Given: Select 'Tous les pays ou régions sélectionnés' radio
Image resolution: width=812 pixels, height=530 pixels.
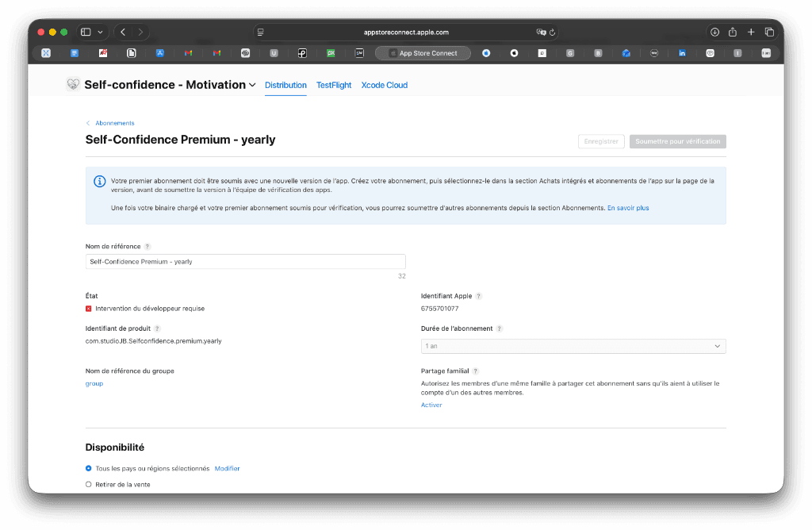Looking at the screenshot, I should 89,469.
